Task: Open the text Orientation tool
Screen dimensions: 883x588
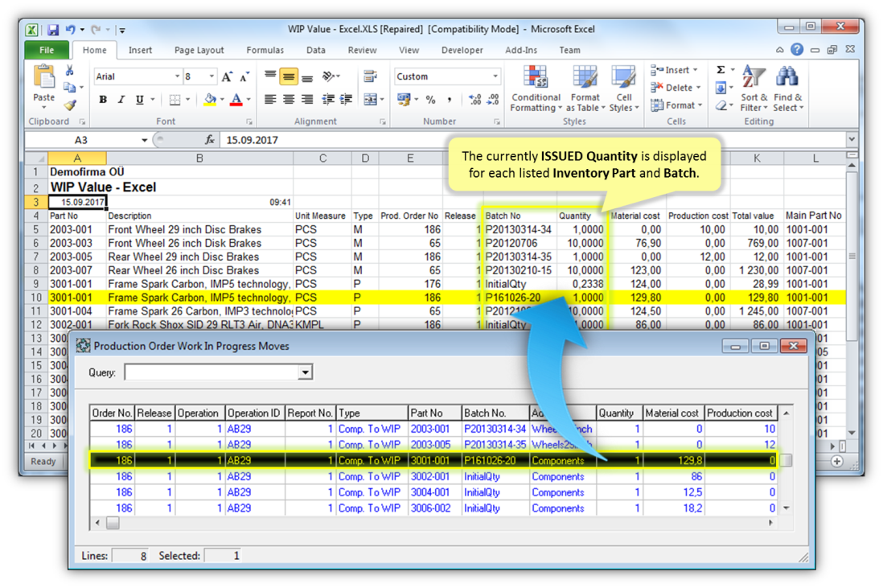Action: (x=330, y=76)
